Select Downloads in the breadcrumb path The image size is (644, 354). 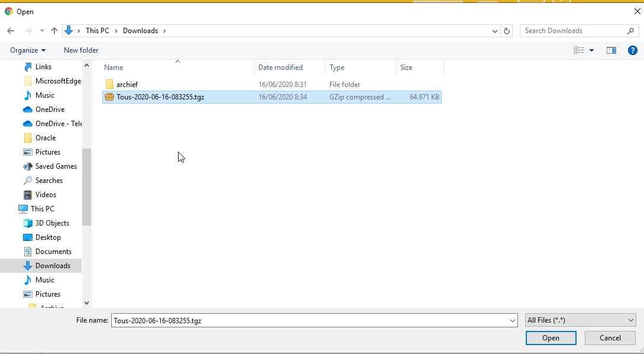(141, 31)
